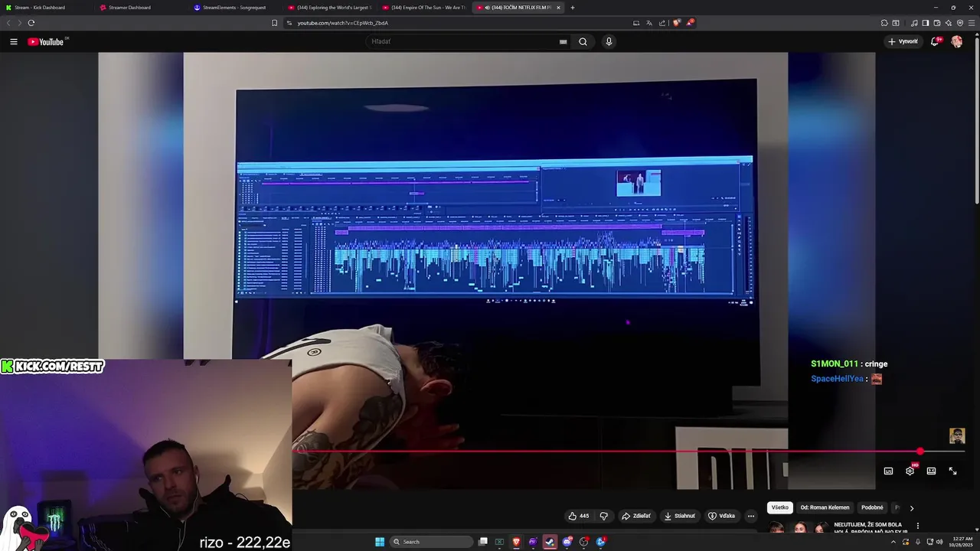Go back using browser back arrow
This screenshot has width=980, height=551.
[x=9, y=23]
